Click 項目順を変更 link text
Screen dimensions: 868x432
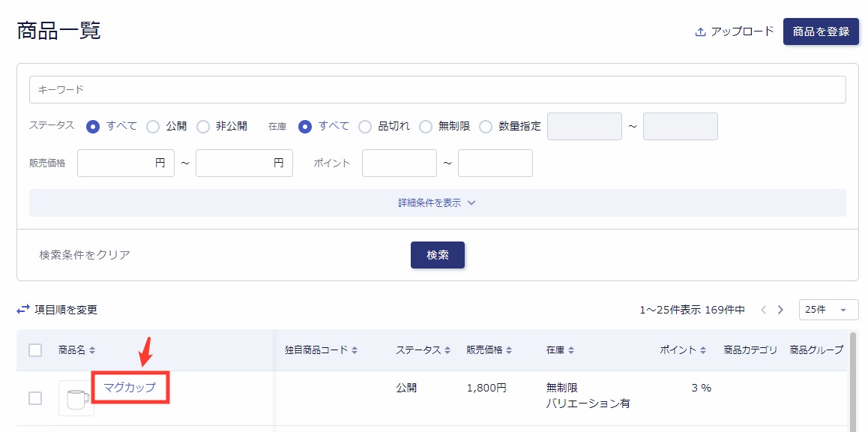(x=66, y=310)
